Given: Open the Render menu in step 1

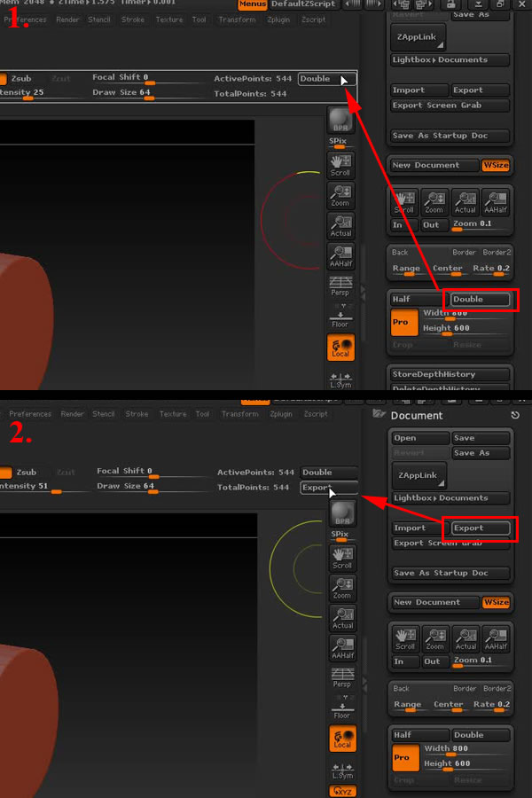Looking at the screenshot, I should [67, 20].
